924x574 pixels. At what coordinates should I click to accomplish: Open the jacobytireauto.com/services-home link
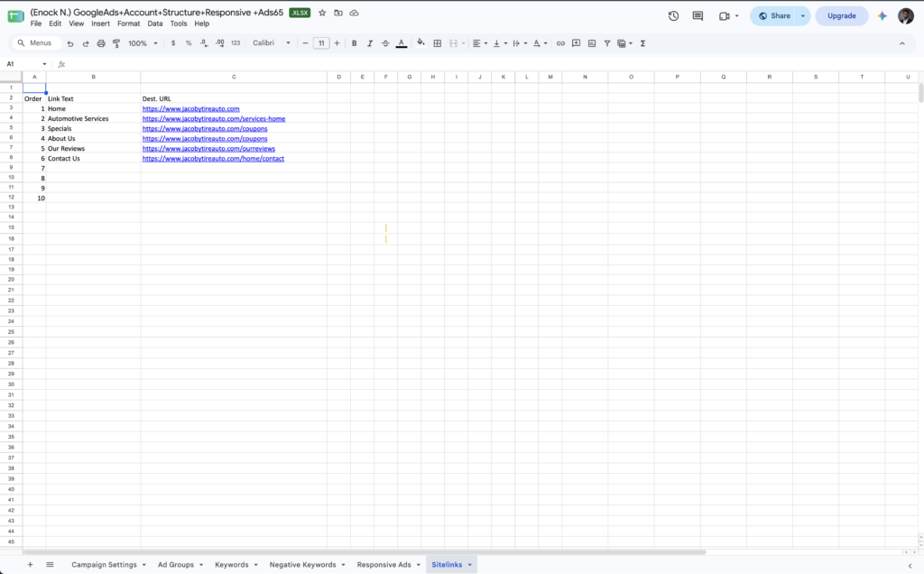pos(213,118)
